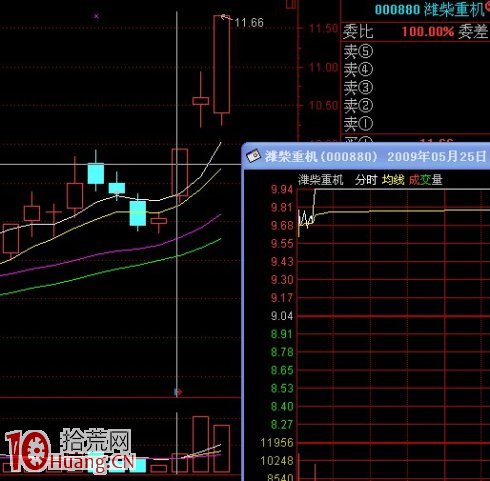
Task: Click the 9.55 price in intraday axis
Action: point(282,244)
